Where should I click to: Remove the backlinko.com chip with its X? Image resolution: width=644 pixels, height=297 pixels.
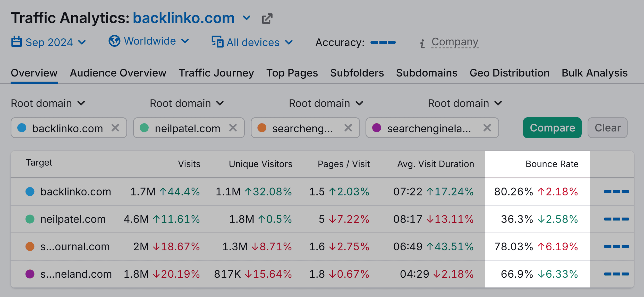[x=115, y=128]
